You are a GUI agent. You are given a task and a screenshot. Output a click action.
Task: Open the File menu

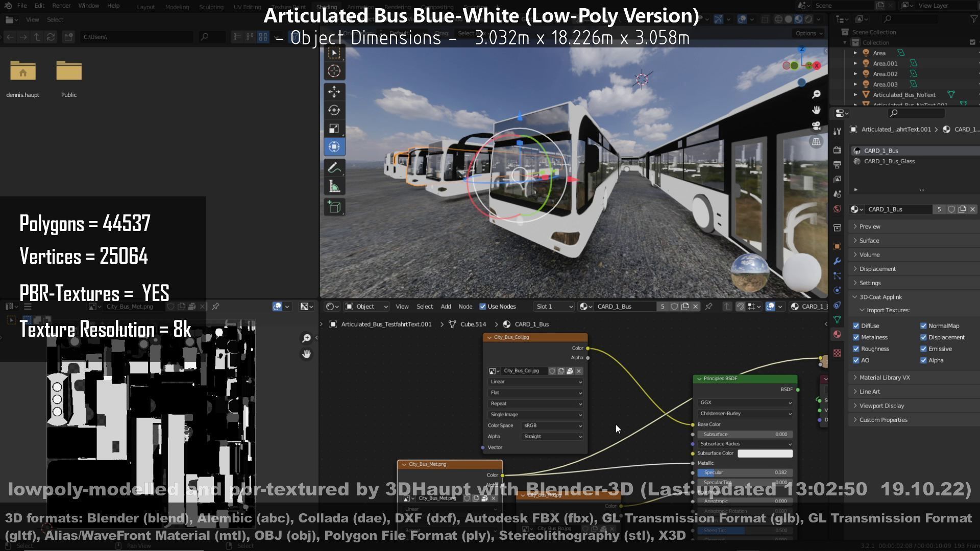(x=22, y=6)
